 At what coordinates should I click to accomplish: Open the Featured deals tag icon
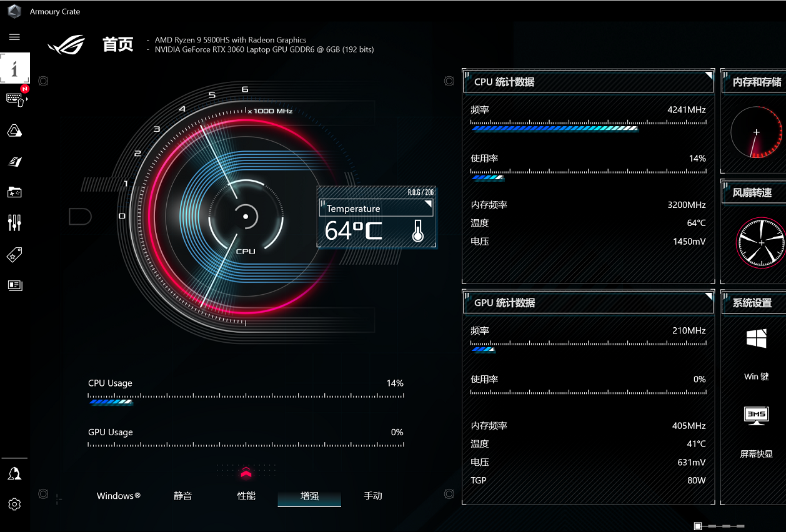(14, 254)
